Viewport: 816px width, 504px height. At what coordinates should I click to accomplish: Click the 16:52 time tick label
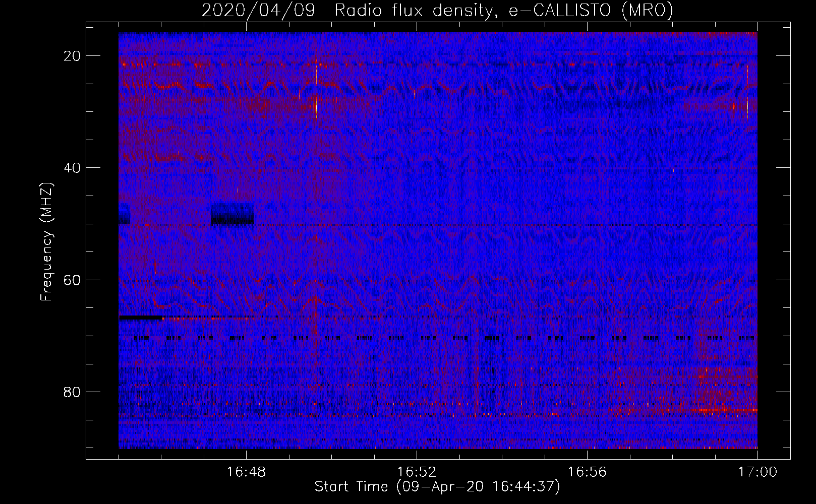coord(417,472)
